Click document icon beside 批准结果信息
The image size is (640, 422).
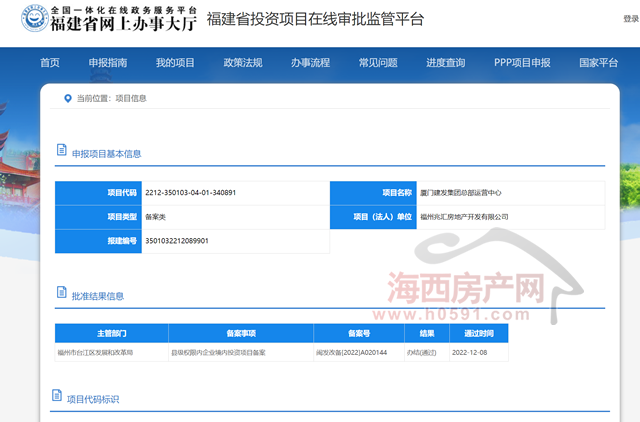coord(61,292)
